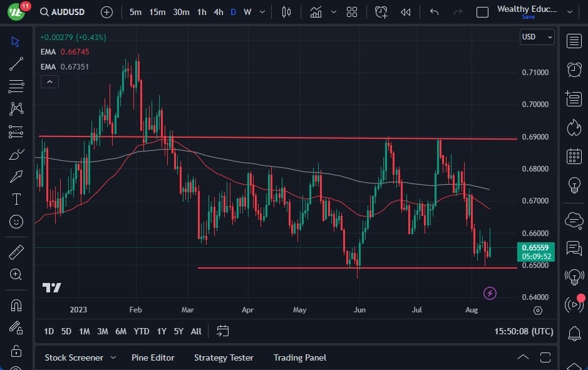This screenshot has height=370, width=588.
Task: Expand the chart type dropdown
Action: click(x=334, y=11)
